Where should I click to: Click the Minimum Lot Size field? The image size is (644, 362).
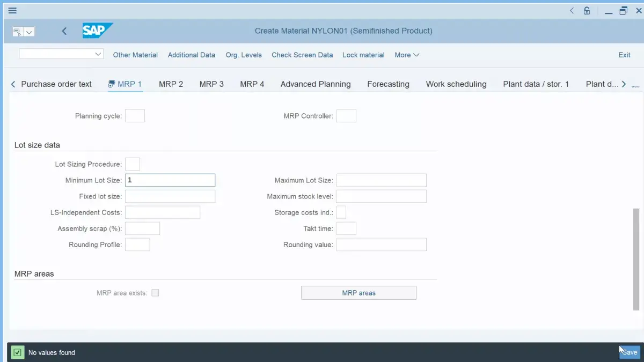tap(170, 180)
